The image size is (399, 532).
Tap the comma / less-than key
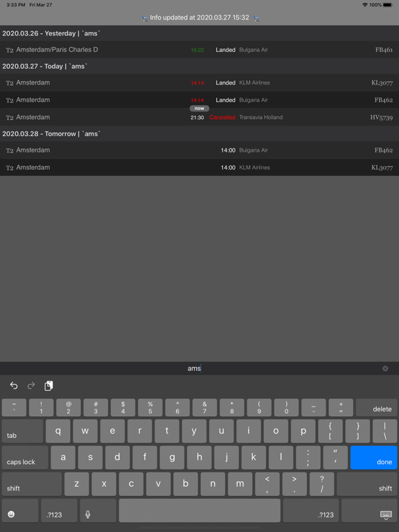click(267, 484)
